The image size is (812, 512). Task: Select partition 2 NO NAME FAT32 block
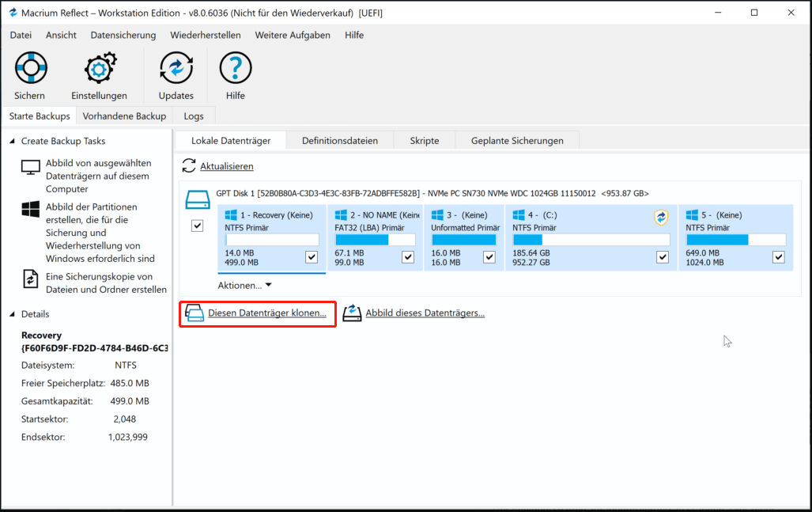point(376,238)
